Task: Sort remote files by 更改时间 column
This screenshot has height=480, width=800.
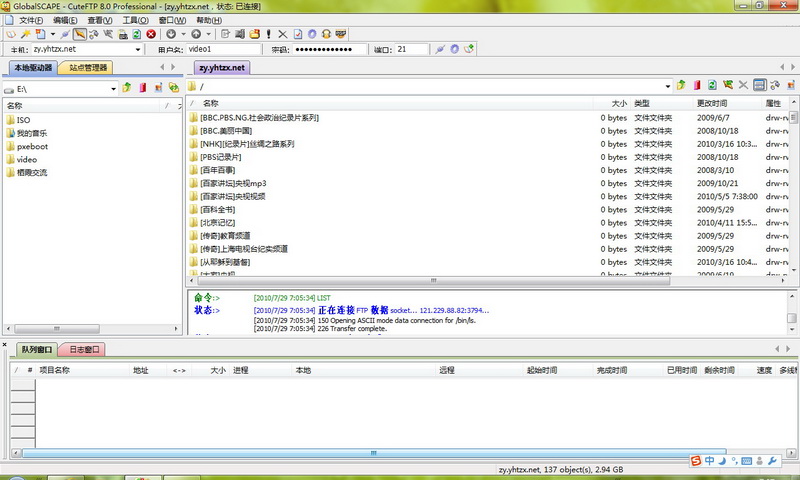Action: [712, 103]
